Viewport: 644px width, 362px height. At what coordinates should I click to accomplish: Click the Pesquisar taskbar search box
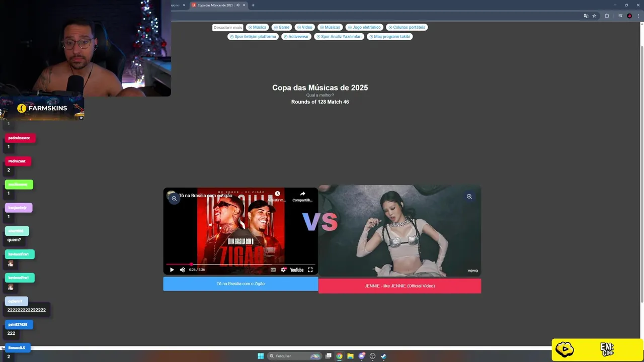pyautogui.click(x=295, y=356)
